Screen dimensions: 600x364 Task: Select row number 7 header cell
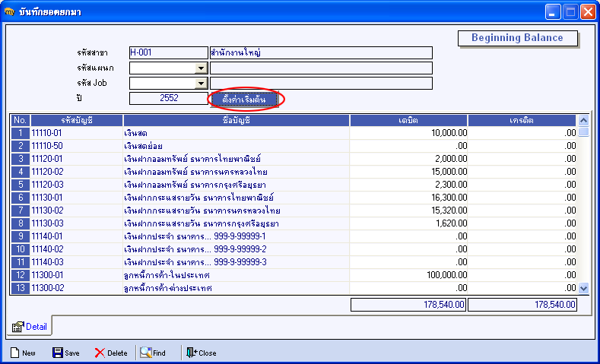(x=21, y=210)
